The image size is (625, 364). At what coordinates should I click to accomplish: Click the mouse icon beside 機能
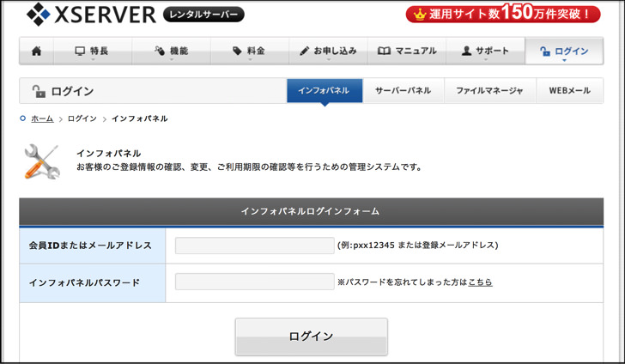[x=160, y=51]
